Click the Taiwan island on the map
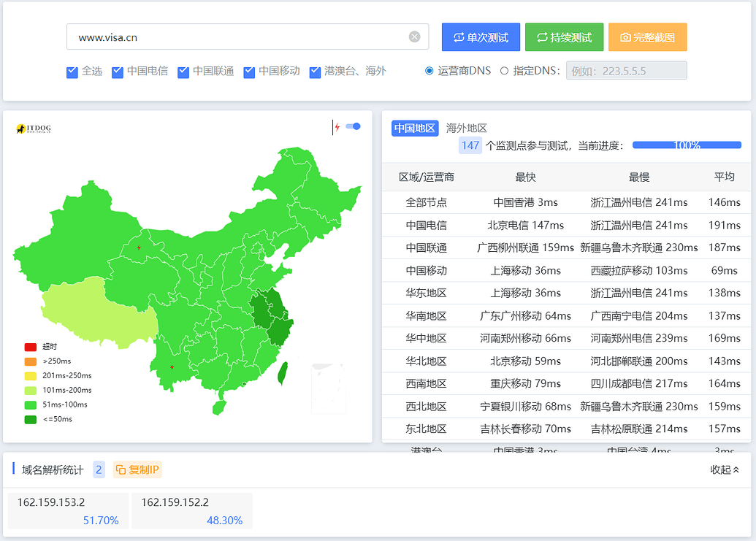The image size is (756, 541). click(283, 373)
